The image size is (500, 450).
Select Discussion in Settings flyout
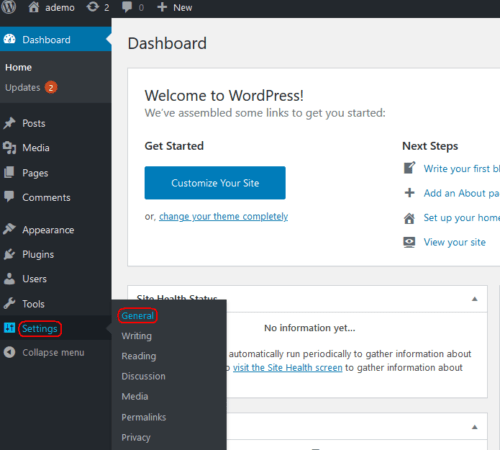(x=143, y=376)
